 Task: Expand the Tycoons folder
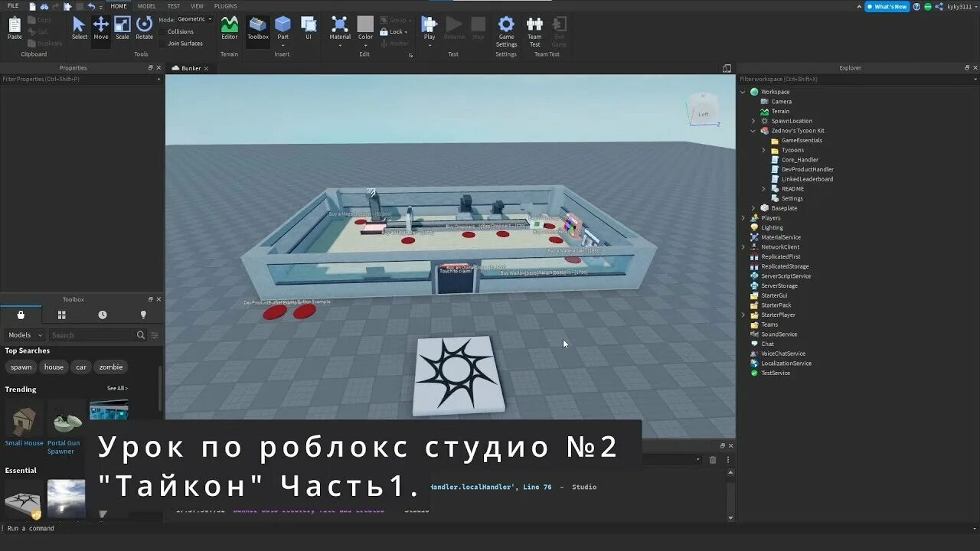tap(763, 150)
